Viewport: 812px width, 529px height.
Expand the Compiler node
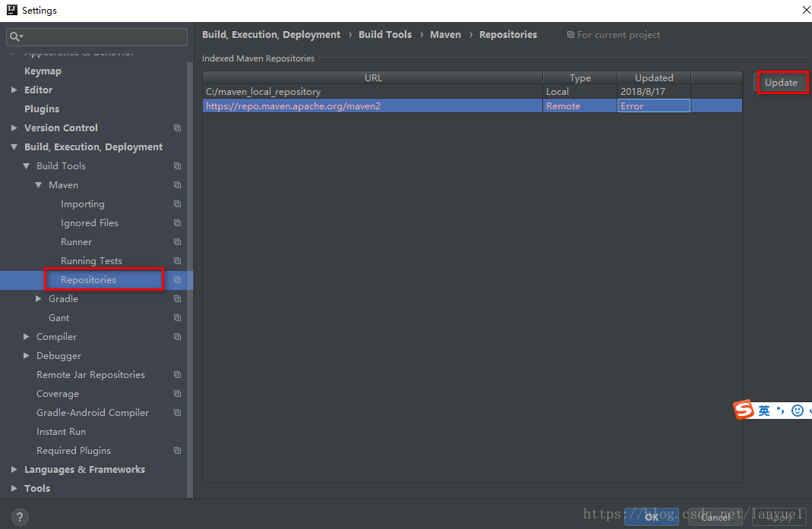pos(27,337)
